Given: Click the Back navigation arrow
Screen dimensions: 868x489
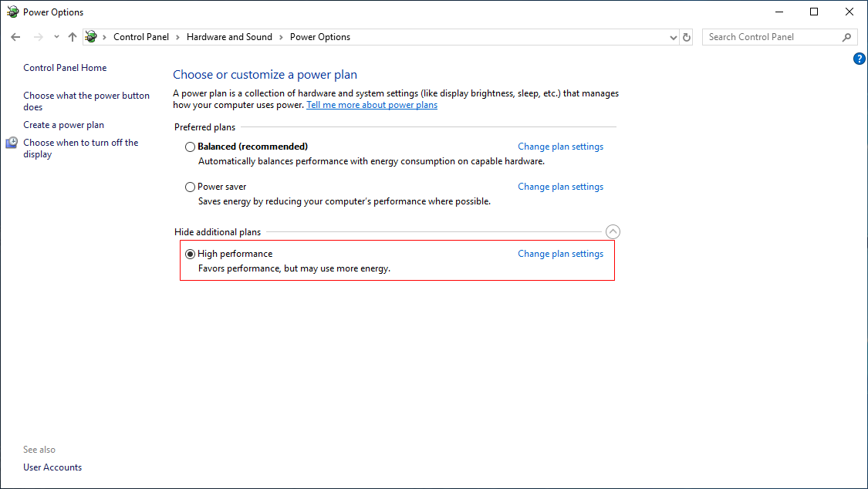Looking at the screenshot, I should click(x=15, y=37).
